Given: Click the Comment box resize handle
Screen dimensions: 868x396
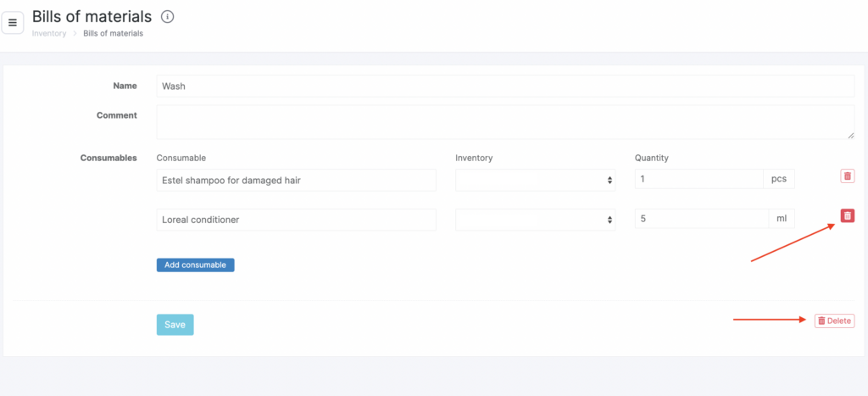Looking at the screenshot, I should 850,135.
